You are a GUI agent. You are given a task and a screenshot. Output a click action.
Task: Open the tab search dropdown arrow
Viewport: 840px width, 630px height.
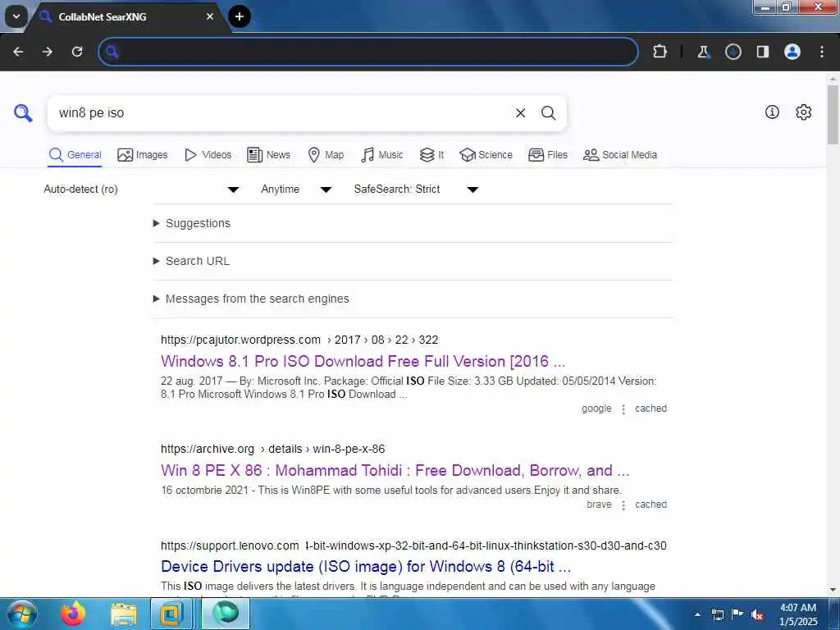(x=16, y=16)
